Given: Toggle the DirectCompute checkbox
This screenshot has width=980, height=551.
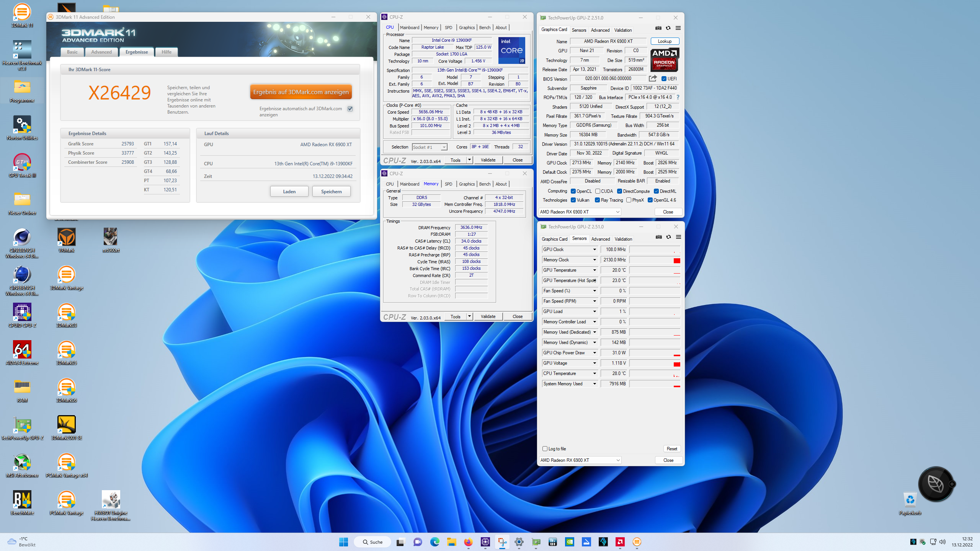Looking at the screenshot, I should 619,191.
